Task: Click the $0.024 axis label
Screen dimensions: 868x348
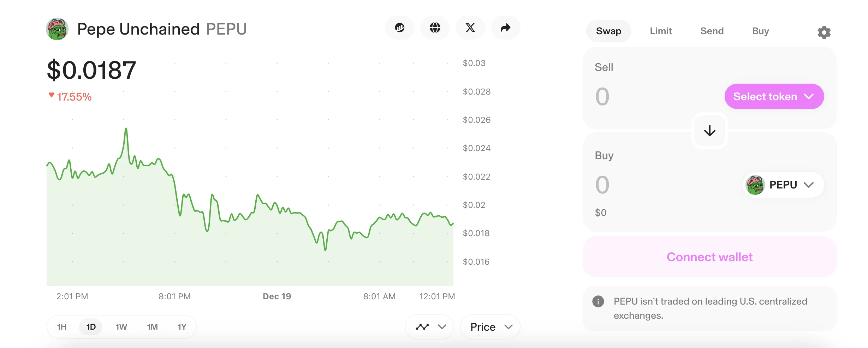Action: click(477, 148)
